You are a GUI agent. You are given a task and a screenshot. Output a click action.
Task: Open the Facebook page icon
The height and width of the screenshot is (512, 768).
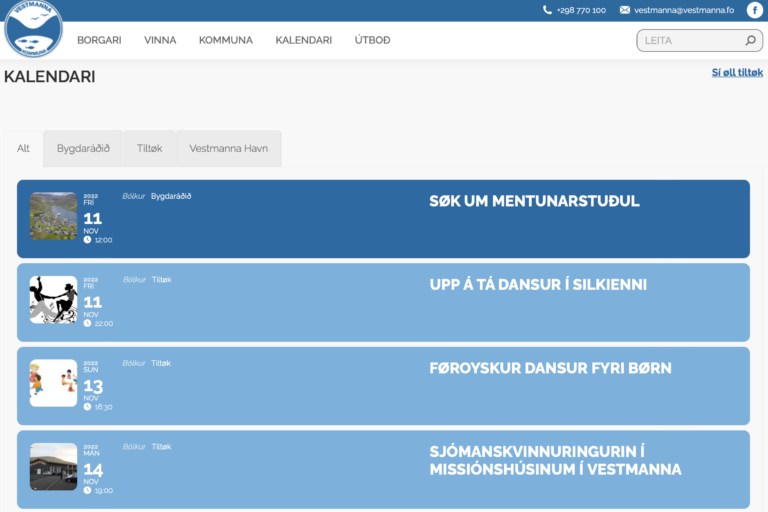pos(754,10)
